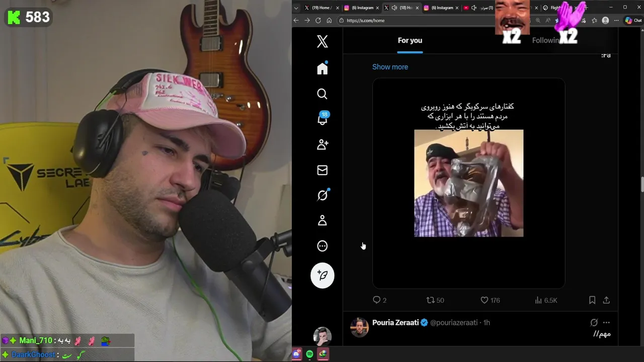Screen dimensions: 644x362
Task: Go back in the browser
Action: tap(296, 21)
